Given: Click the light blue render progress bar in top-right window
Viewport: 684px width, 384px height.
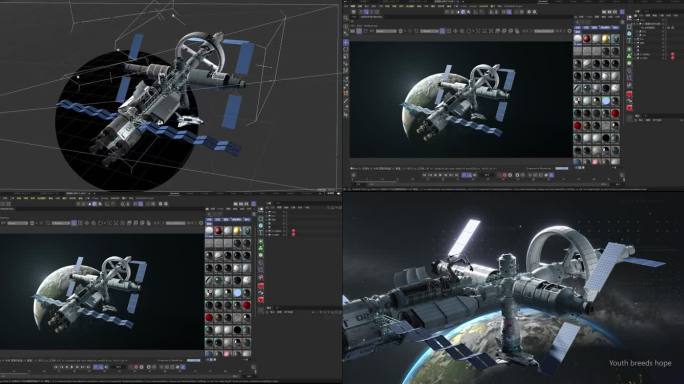Looking at the screenshot, I should coord(561,168).
